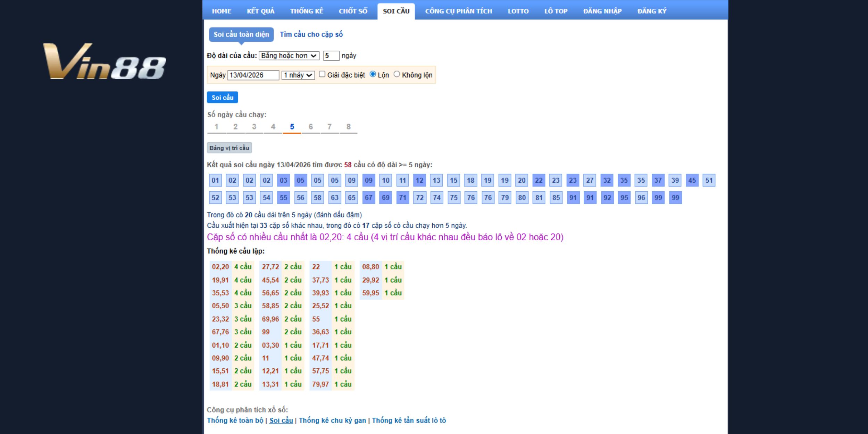Open THỐNG KÊ in navigation bar
868x434 pixels.
(x=307, y=11)
